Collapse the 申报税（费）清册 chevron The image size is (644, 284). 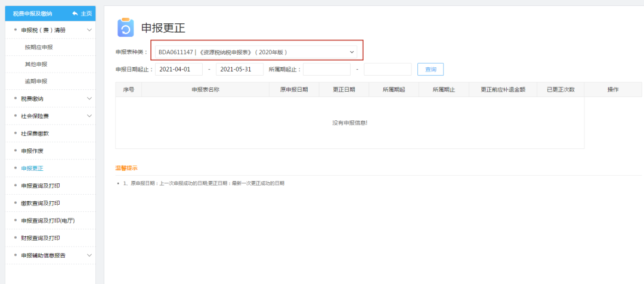[x=89, y=30]
